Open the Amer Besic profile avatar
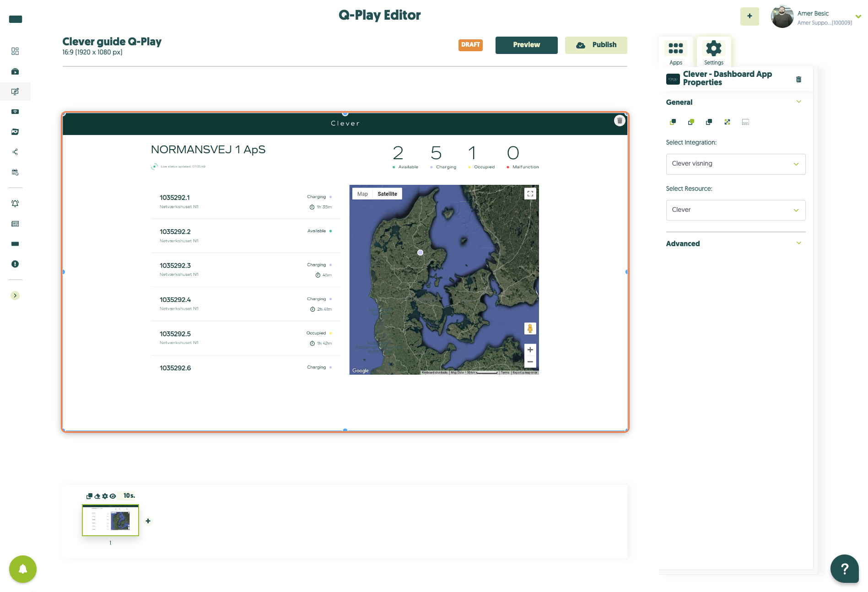The width and height of the screenshot is (868, 592). (x=782, y=17)
